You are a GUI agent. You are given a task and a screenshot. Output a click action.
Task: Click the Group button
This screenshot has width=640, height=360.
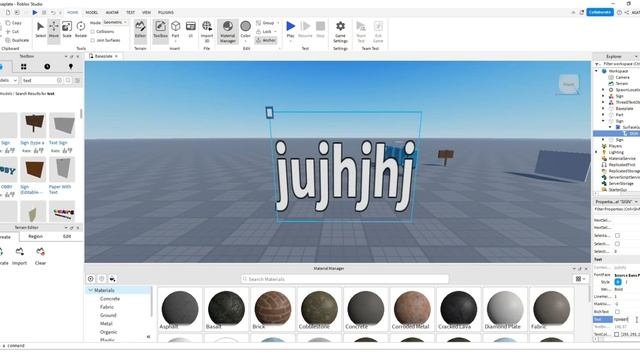point(265,23)
